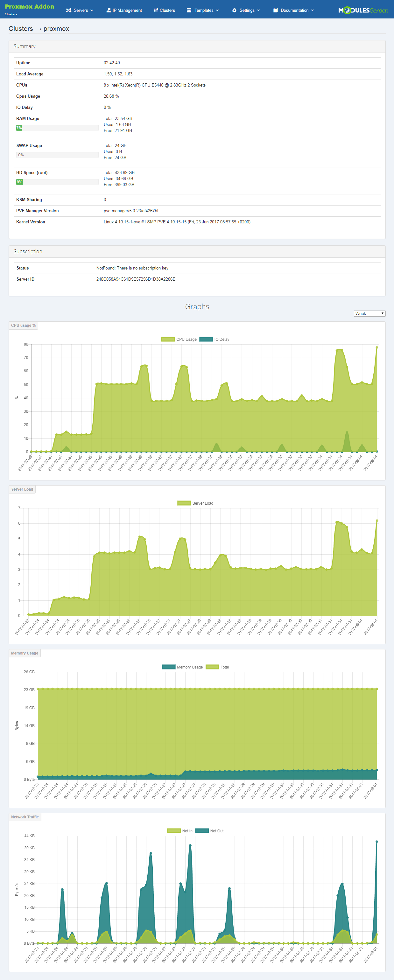Click the Documentation book icon
Image resolution: width=394 pixels, height=980 pixels.
click(275, 10)
